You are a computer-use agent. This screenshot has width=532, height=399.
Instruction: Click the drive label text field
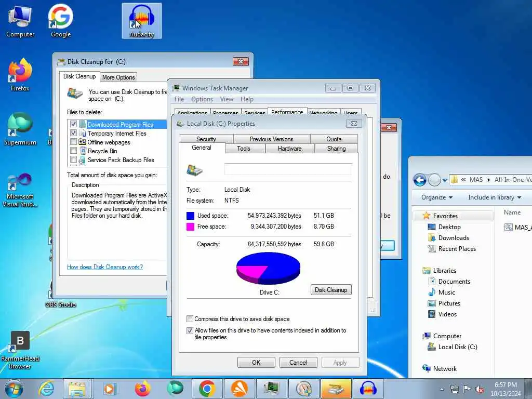(288, 169)
